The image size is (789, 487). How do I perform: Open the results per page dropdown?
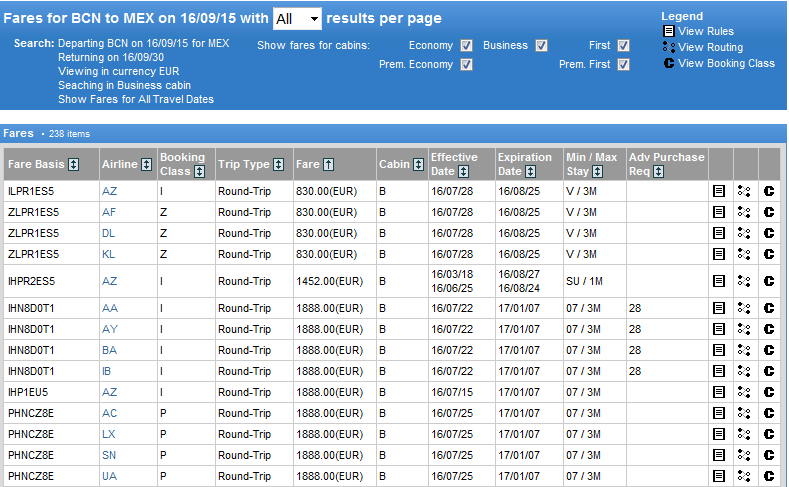click(x=297, y=19)
